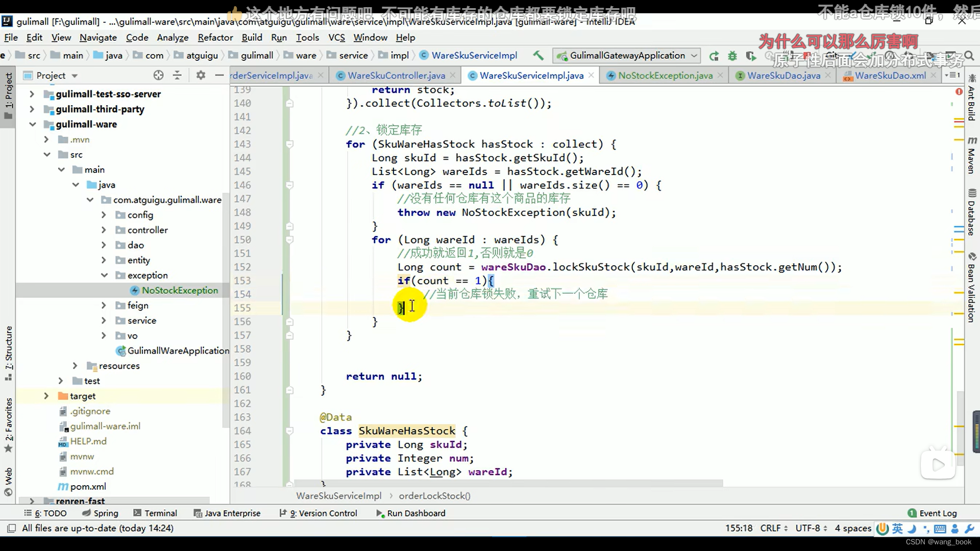Viewport: 980px width, 551px height.
Task: Expand the target folder
Action: point(46,396)
